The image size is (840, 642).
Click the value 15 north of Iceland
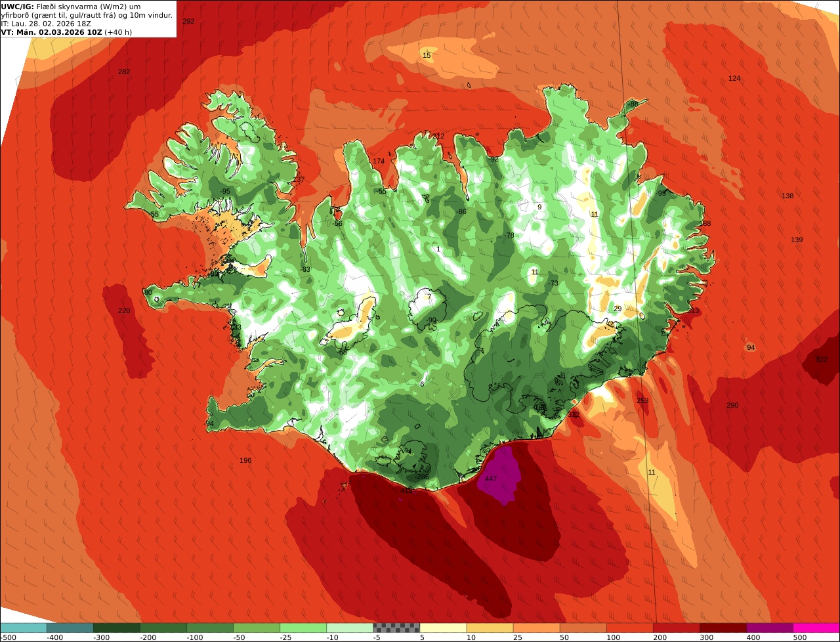427,56
